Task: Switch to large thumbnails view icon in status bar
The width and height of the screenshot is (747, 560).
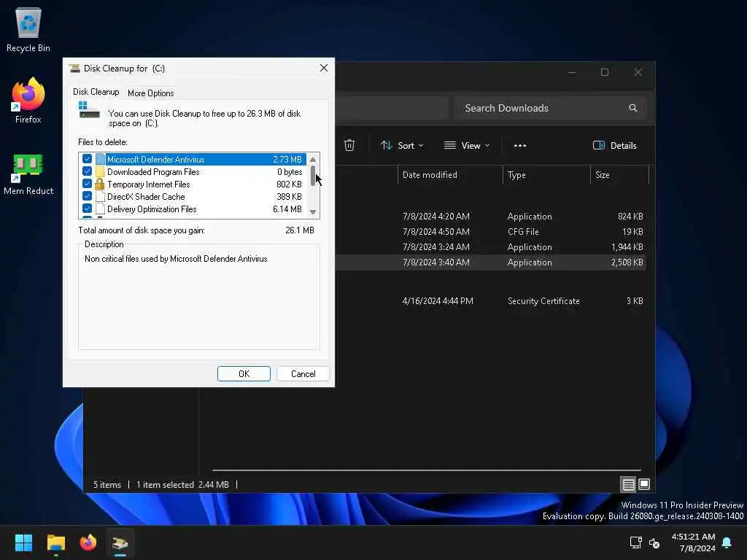Action: click(643, 484)
